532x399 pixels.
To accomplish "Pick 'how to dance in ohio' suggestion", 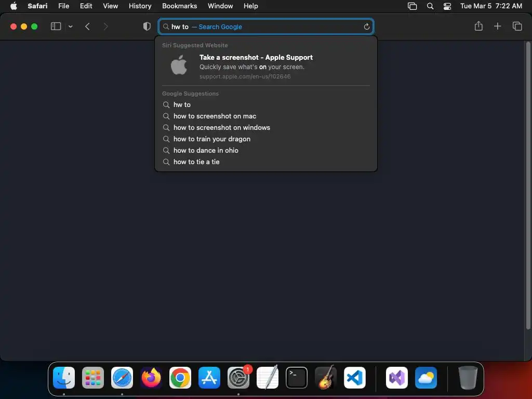I will [266, 150].
